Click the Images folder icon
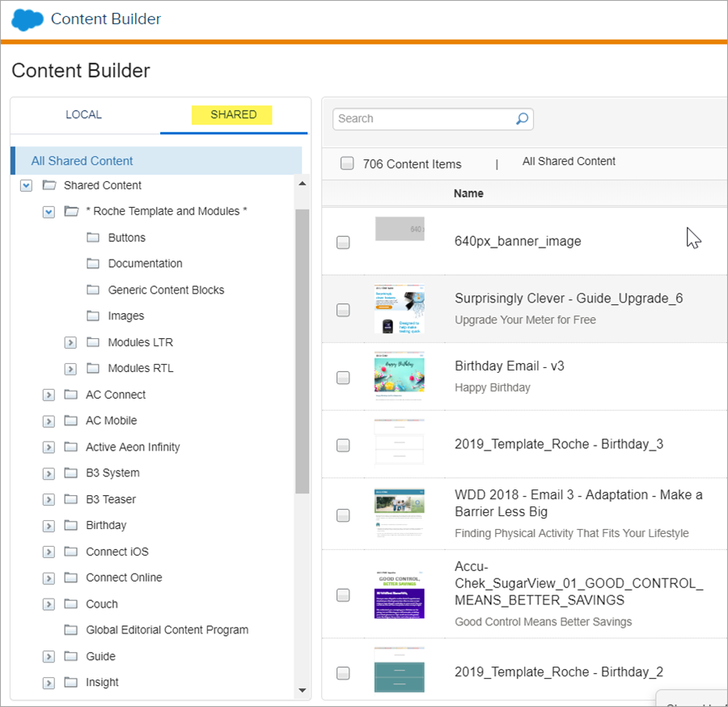Image resolution: width=728 pixels, height=707 pixels. tap(93, 316)
